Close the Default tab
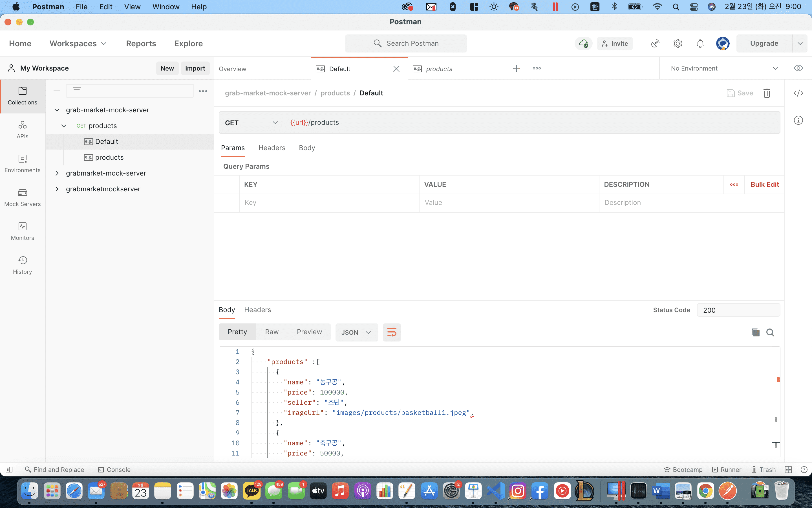 click(396, 69)
